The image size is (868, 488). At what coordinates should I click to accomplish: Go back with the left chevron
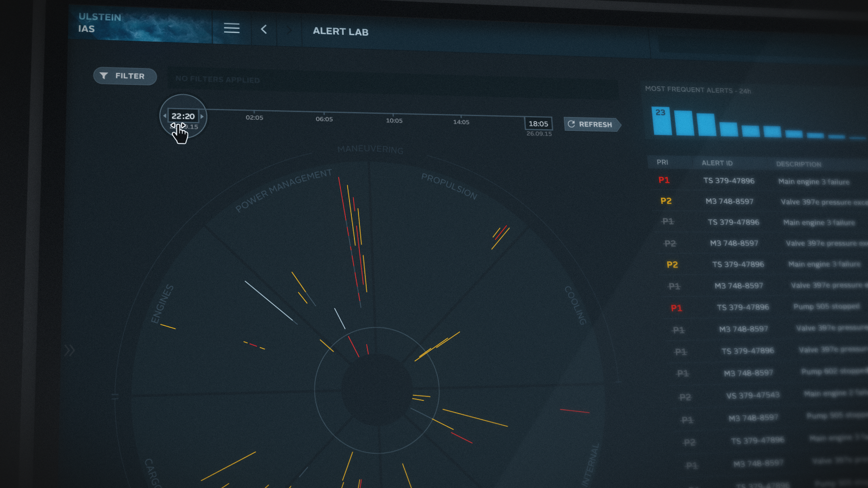[264, 29]
